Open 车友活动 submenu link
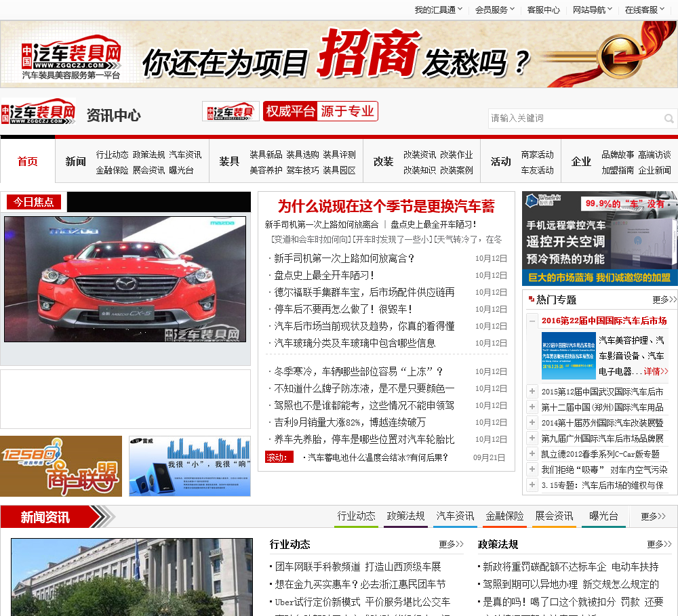678x616 pixels. 538,170
